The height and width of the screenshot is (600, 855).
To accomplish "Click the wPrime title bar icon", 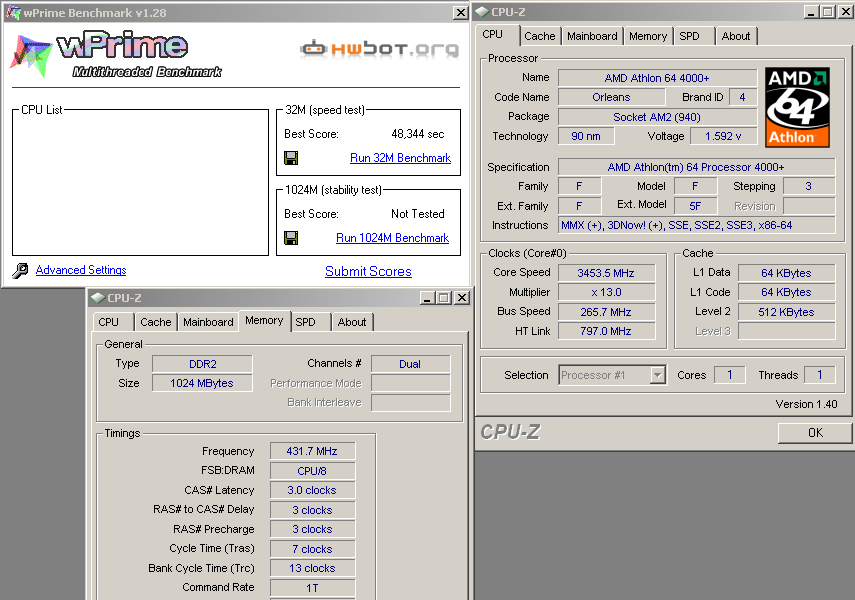I will click(x=13, y=13).
